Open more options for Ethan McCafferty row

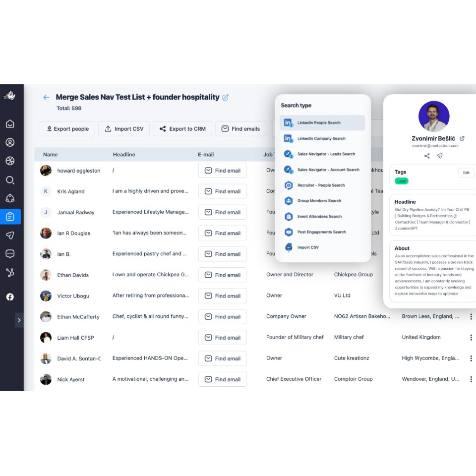click(471, 317)
